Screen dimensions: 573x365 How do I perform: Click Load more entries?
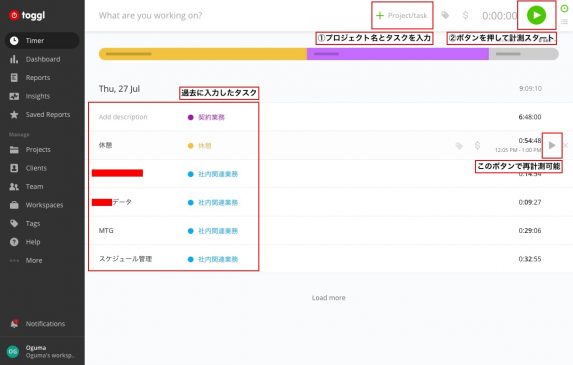coord(329,298)
